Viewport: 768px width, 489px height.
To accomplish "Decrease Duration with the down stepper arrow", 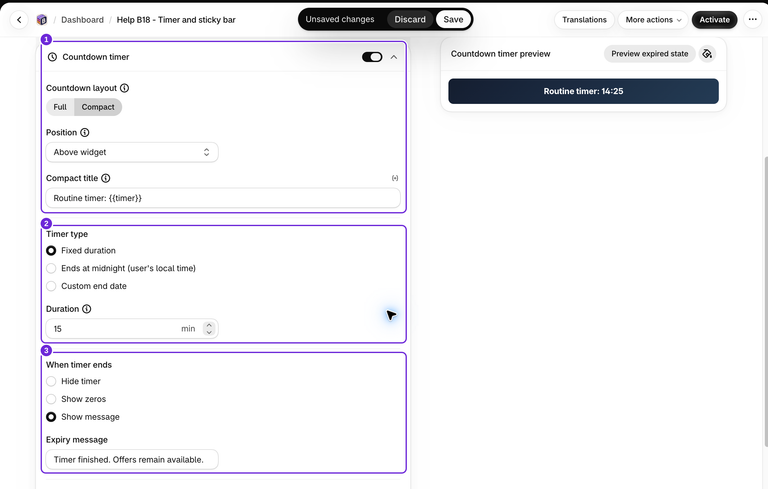I will pos(209,333).
